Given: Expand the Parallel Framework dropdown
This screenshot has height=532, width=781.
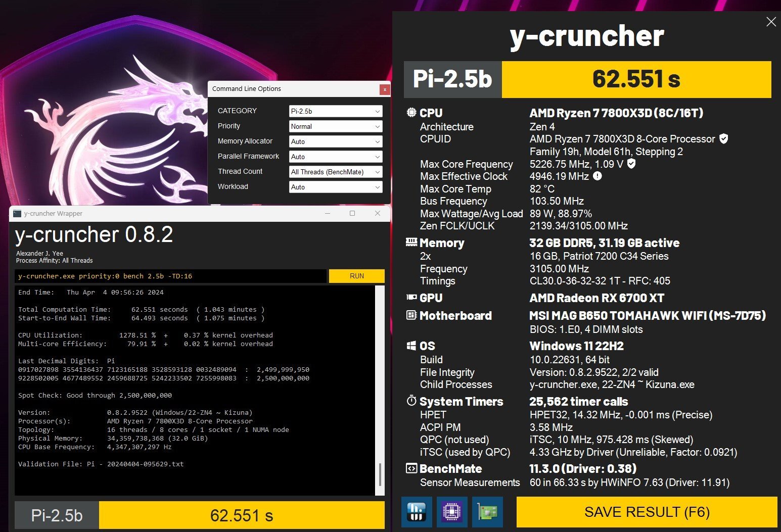Looking at the screenshot, I should click(x=336, y=157).
